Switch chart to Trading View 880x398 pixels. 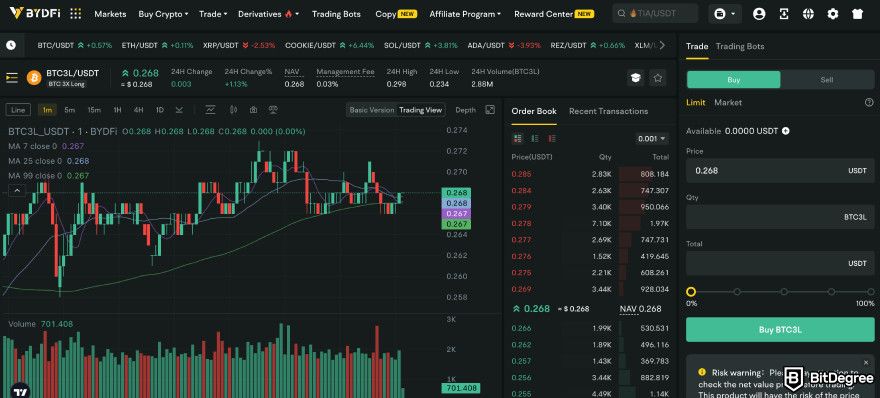(x=420, y=110)
